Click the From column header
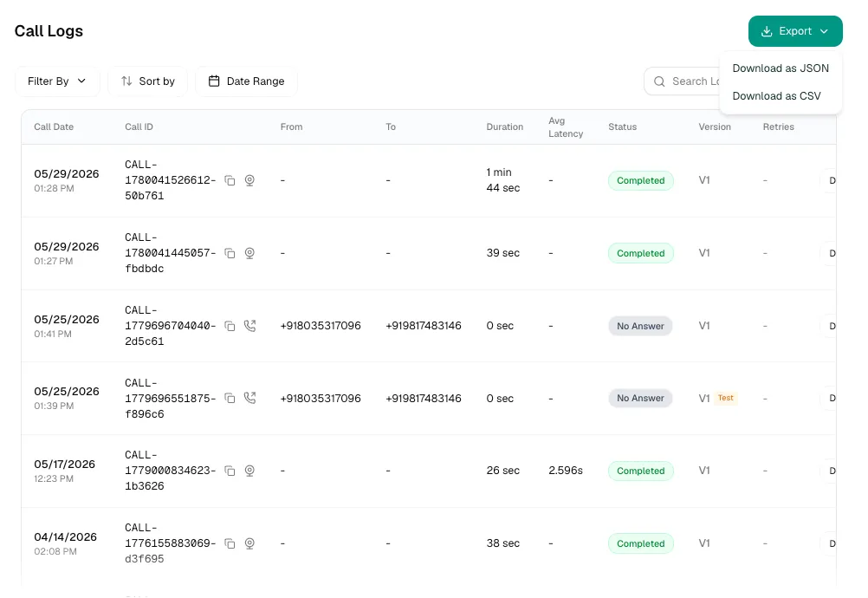Viewport: 868px width, 598px height. 291,127
